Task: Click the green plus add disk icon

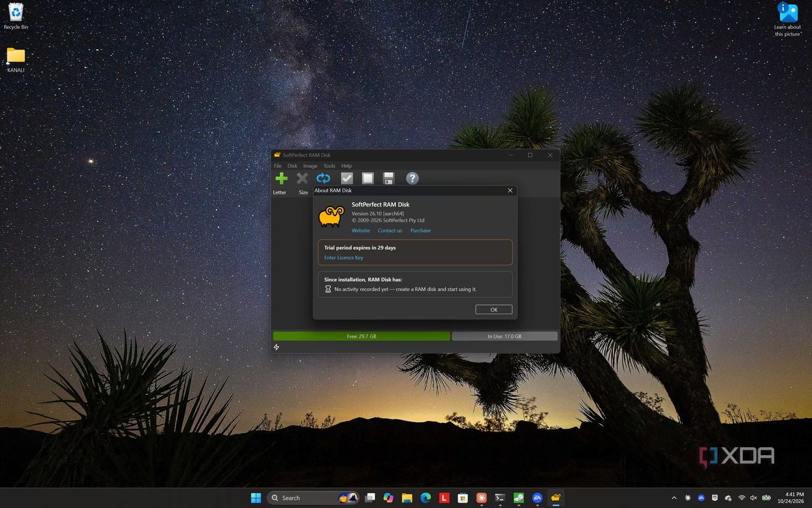Action: [281, 178]
